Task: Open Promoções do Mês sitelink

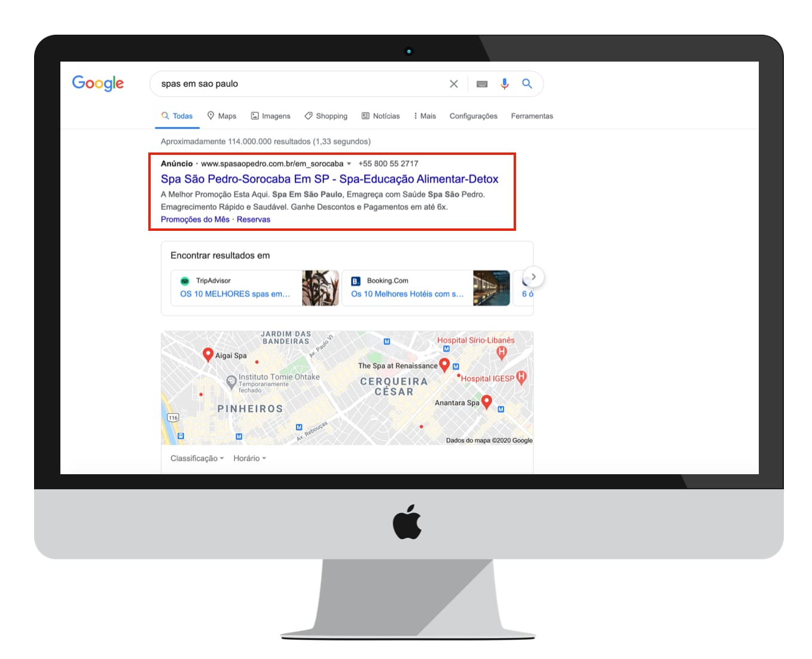Action: pyautogui.click(x=195, y=219)
